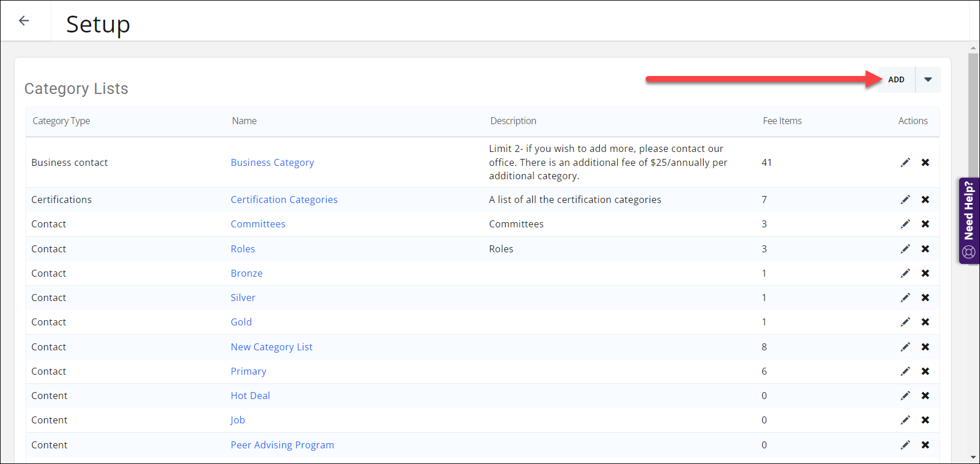Go back using the left arrow icon
This screenshot has width=980, height=464.
point(24,21)
